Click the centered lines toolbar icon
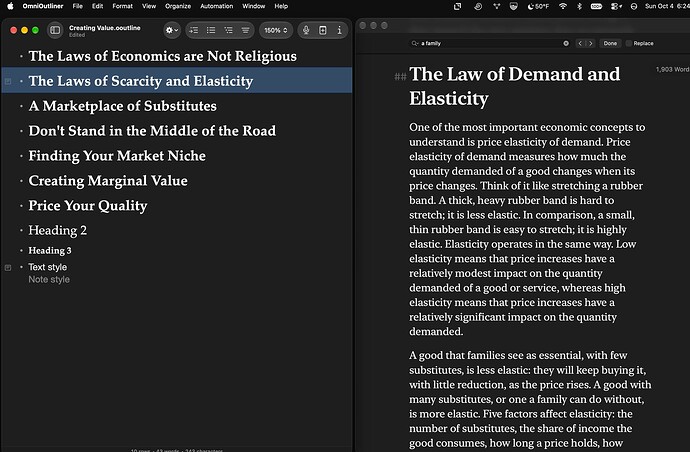This screenshot has width=690, height=452. point(246,30)
